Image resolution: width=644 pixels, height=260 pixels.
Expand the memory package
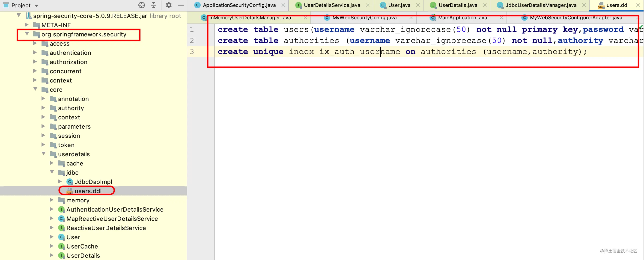(x=51, y=200)
